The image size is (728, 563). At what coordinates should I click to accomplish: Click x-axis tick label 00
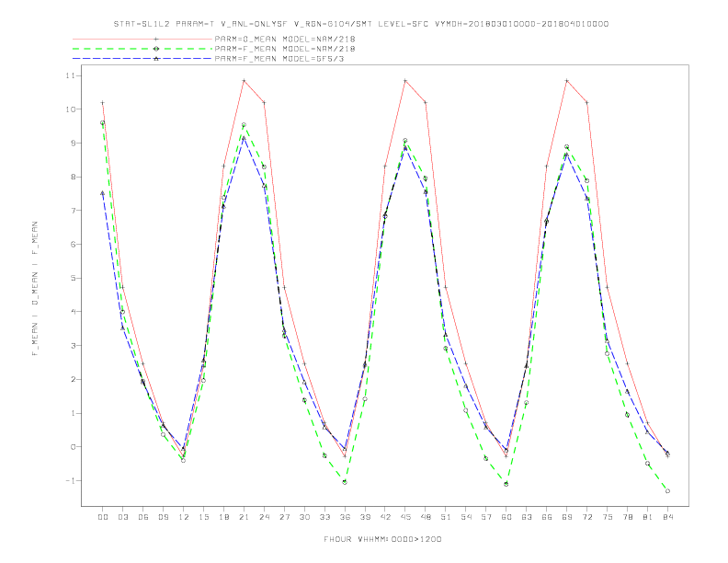[103, 517]
